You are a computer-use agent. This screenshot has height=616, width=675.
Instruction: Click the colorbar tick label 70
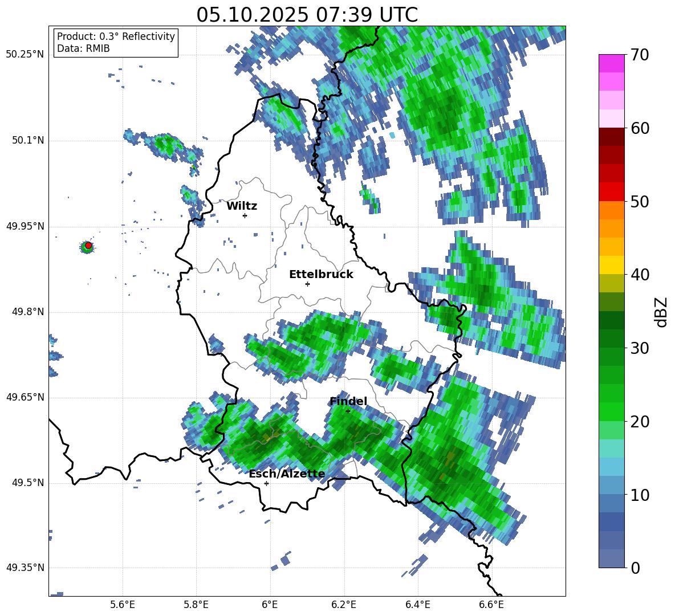pyautogui.click(x=640, y=55)
